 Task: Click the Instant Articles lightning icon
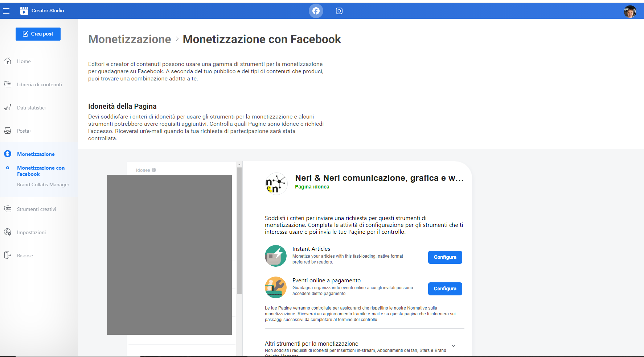point(276,256)
